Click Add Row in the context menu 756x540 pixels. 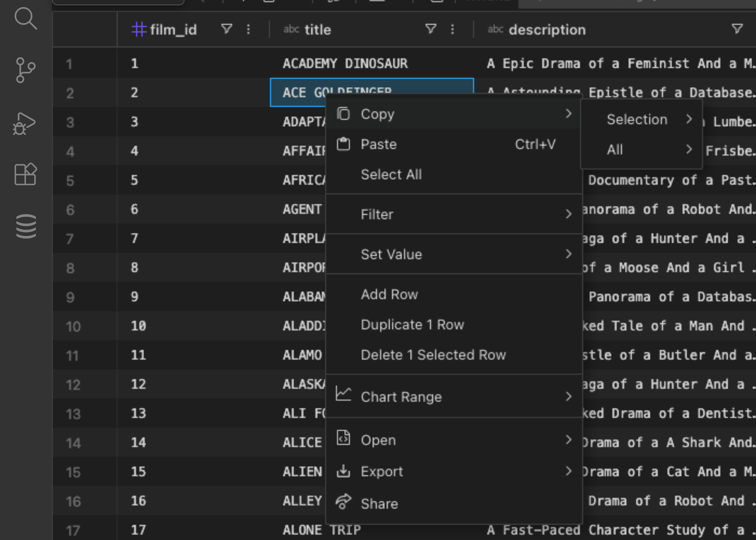click(x=389, y=294)
